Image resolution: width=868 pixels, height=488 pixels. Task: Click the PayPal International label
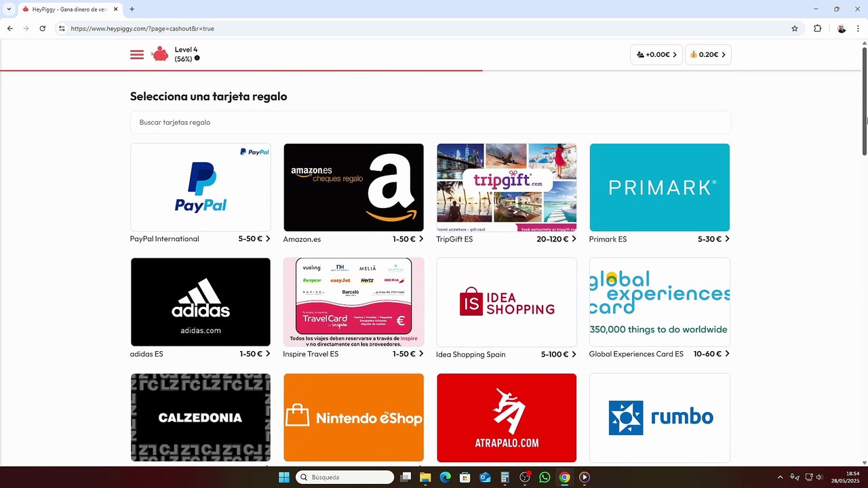tap(165, 239)
